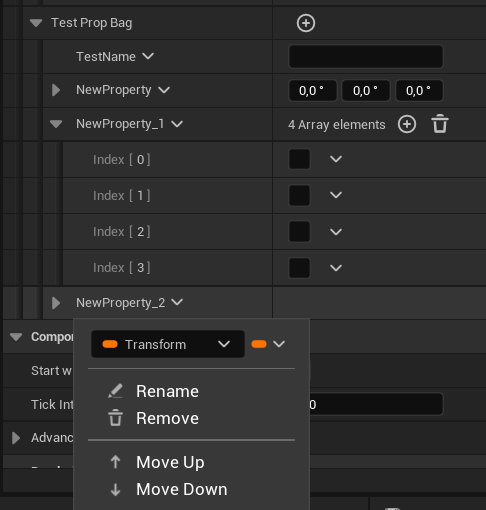Click the NewProperty_2 property chevron
The width and height of the screenshot is (486, 510).
pos(177,302)
